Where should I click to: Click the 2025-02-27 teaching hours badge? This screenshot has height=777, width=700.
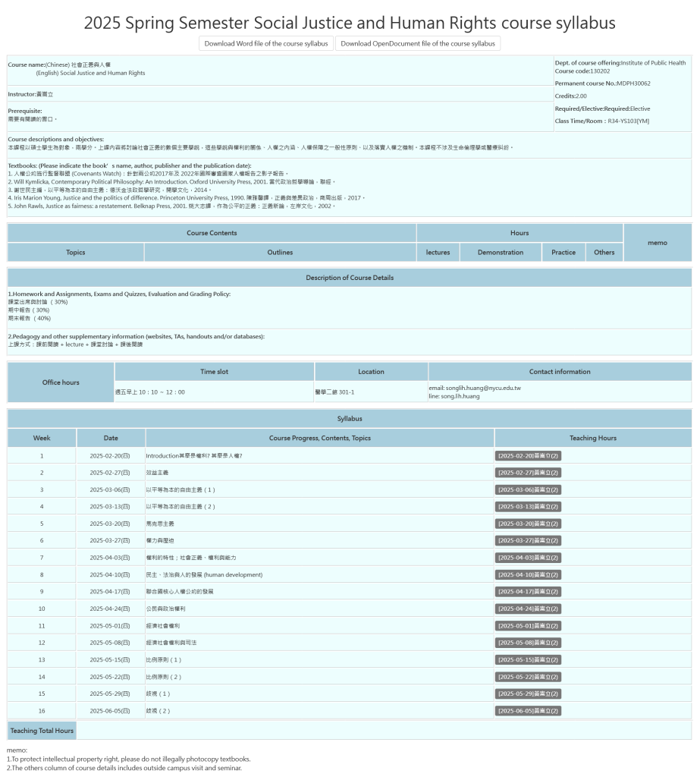tap(528, 473)
